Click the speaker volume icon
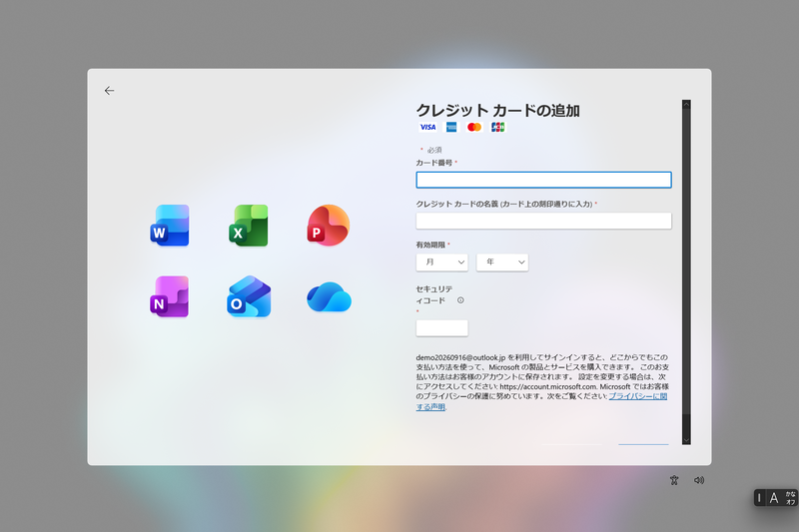The width and height of the screenshot is (799, 532). pyautogui.click(x=699, y=480)
